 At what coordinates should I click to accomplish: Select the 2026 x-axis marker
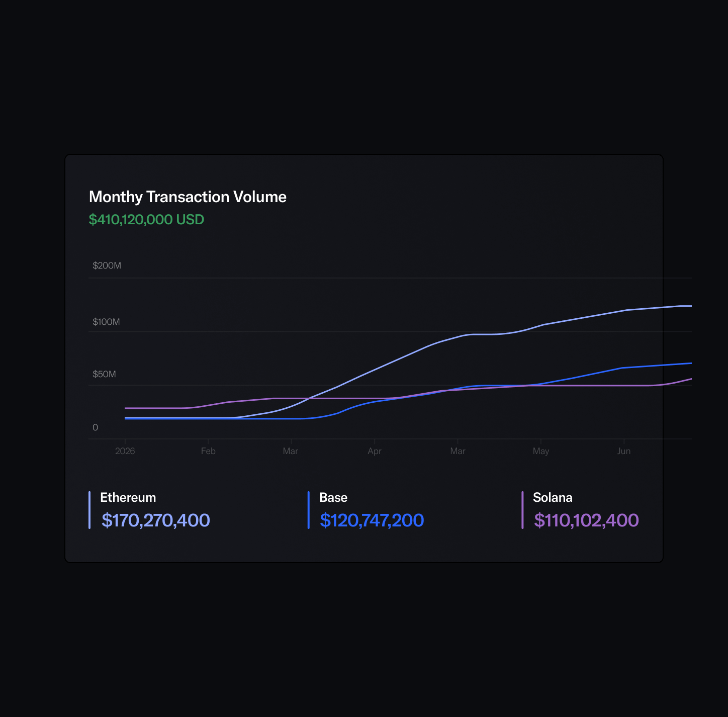click(125, 451)
